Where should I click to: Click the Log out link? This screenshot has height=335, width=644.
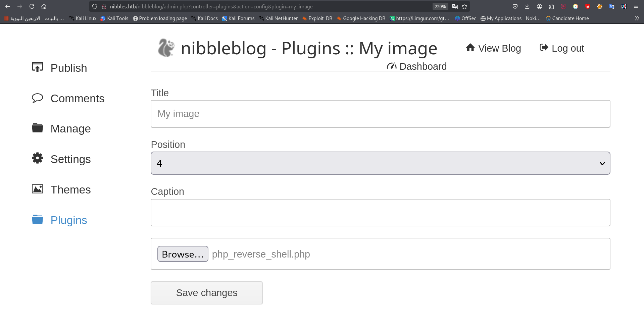tap(562, 48)
